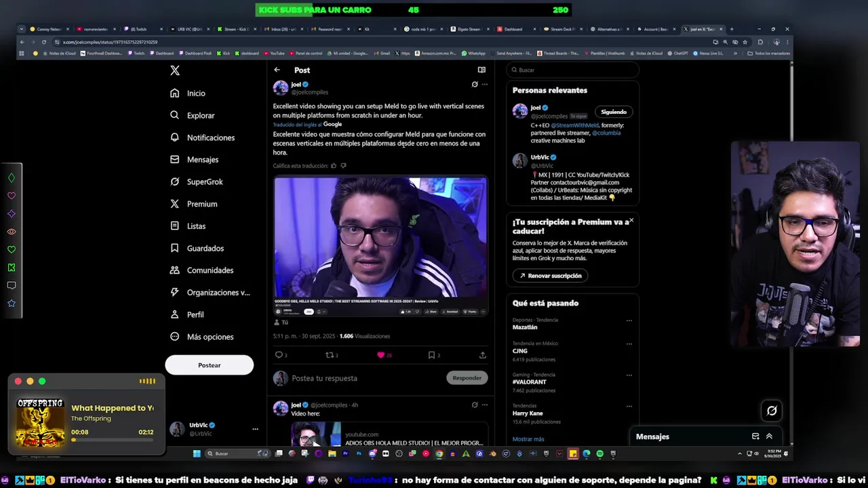
Task: Go back using the post arrow
Action: click(x=277, y=70)
